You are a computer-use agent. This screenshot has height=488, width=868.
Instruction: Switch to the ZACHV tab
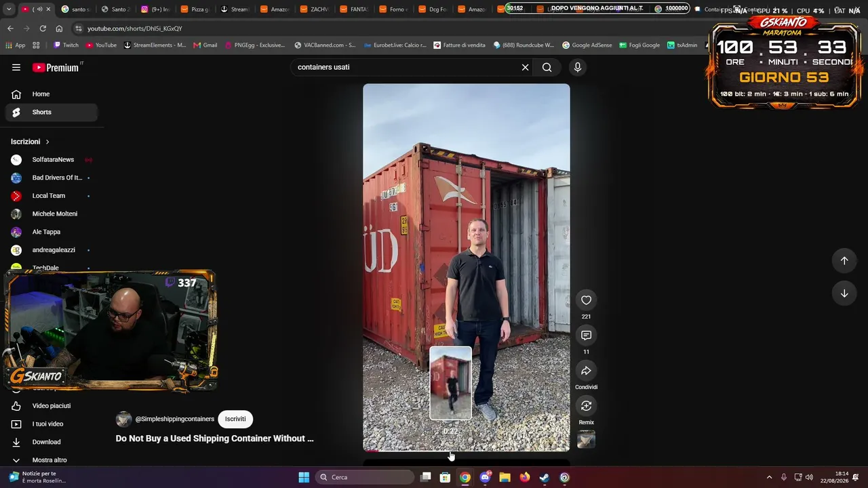(x=315, y=9)
